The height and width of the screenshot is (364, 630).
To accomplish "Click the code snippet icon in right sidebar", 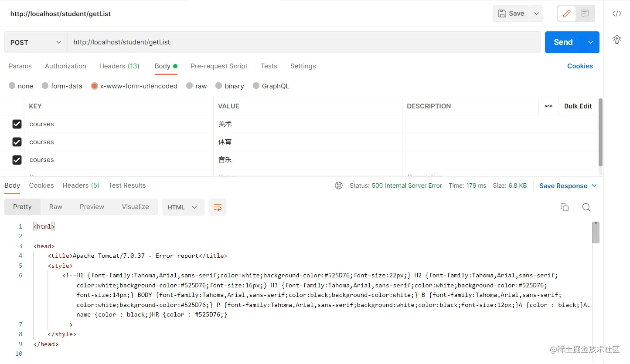I will tap(616, 13).
